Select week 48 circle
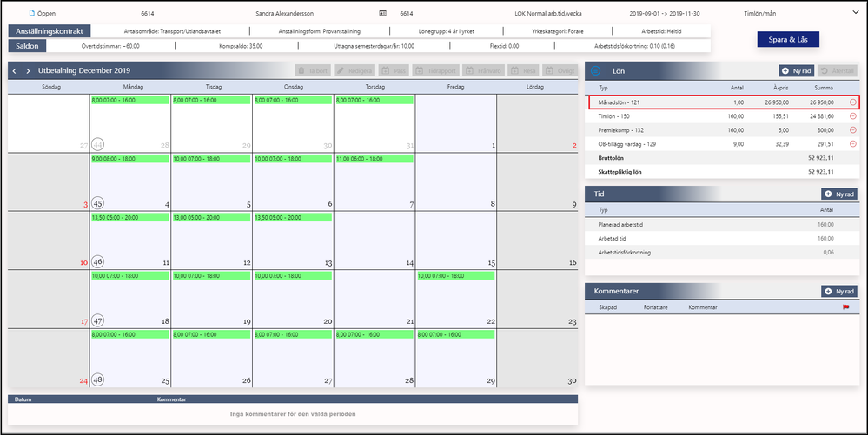 point(97,379)
